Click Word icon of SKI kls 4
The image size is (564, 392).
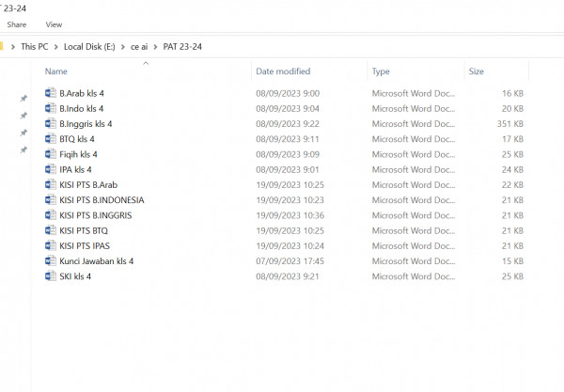[51, 276]
